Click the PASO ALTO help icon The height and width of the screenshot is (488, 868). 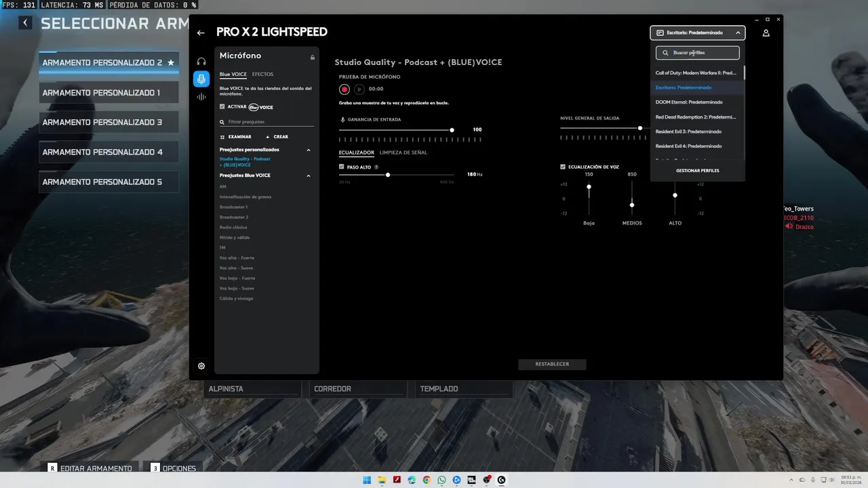point(376,167)
